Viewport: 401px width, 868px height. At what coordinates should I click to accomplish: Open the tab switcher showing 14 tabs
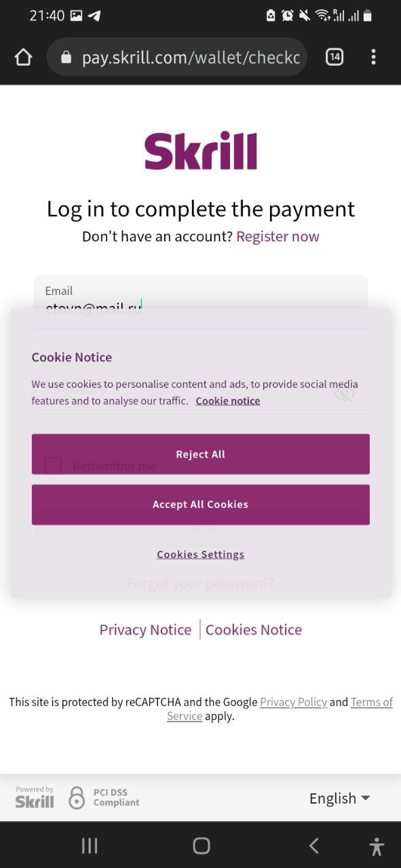coord(335,58)
